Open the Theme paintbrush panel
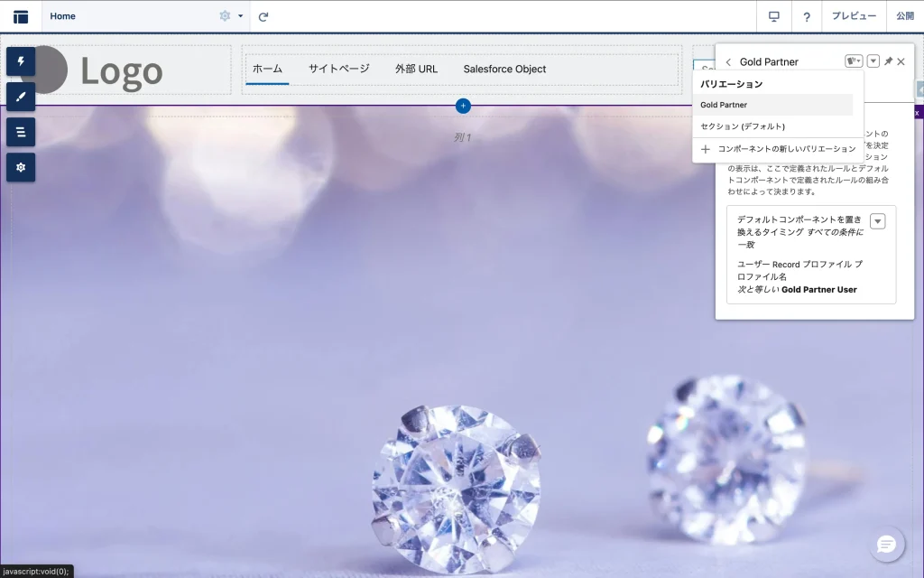924x578 pixels. point(21,97)
